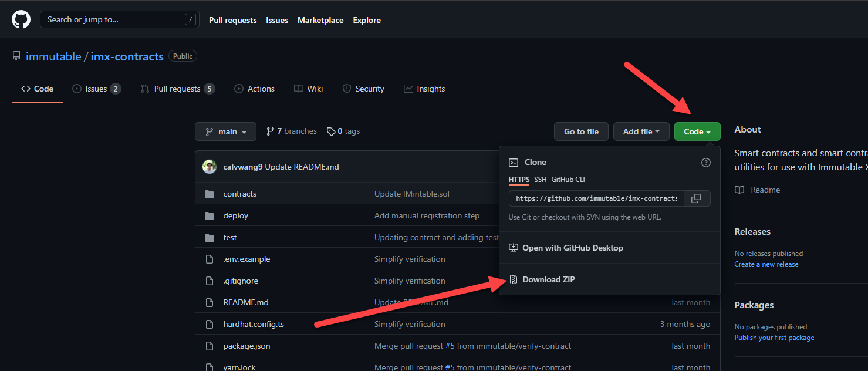Click the GitHub logo icon
The height and width of the screenshot is (371, 868).
[x=21, y=19]
